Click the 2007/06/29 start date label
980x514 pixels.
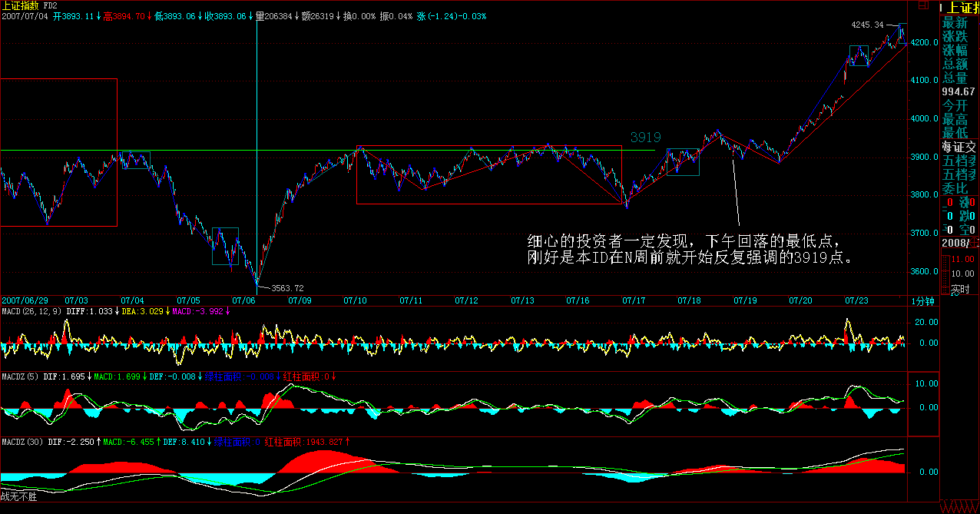(x=25, y=300)
